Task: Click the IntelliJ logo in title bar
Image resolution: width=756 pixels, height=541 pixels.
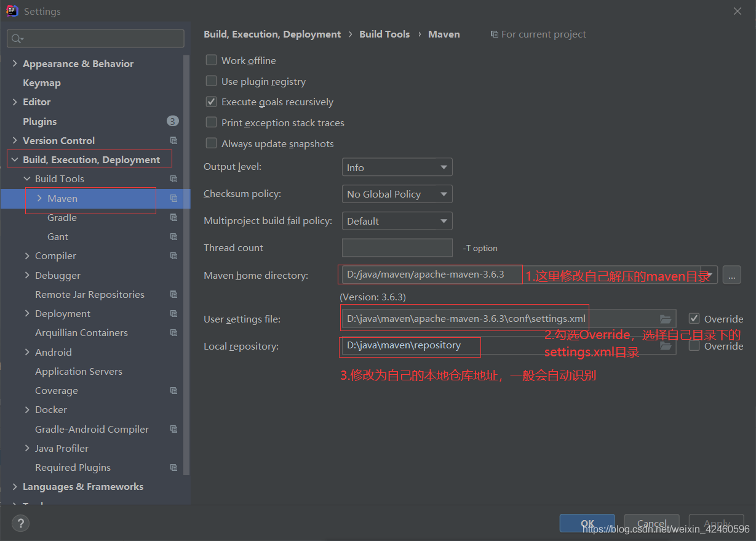Action: pos(12,11)
